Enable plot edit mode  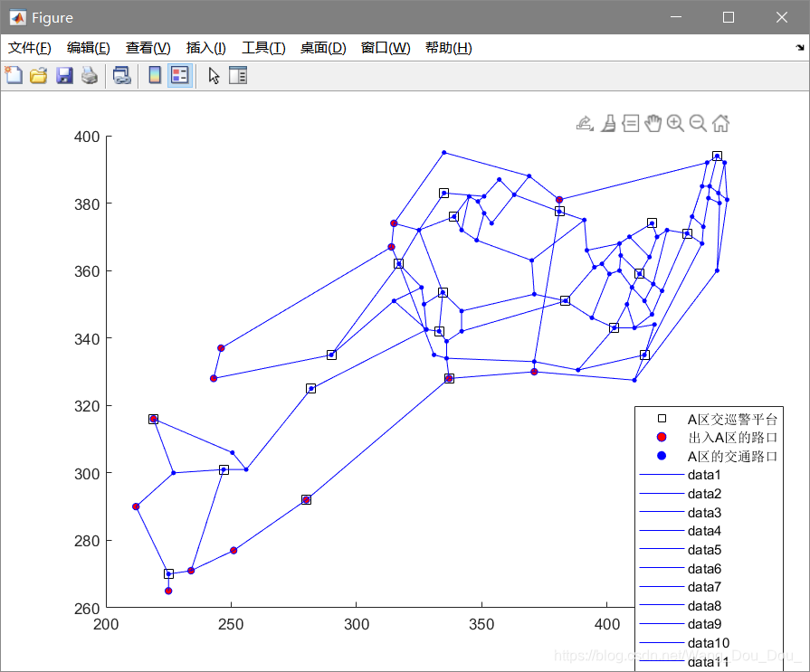tap(214, 75)
